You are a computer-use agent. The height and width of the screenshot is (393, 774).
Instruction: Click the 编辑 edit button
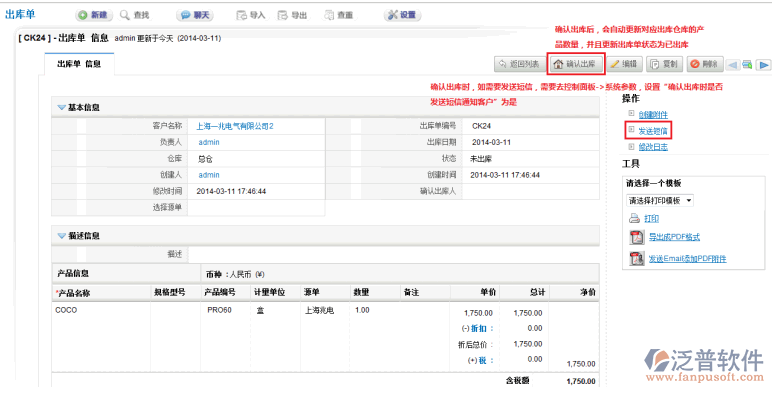pos(624,64)
